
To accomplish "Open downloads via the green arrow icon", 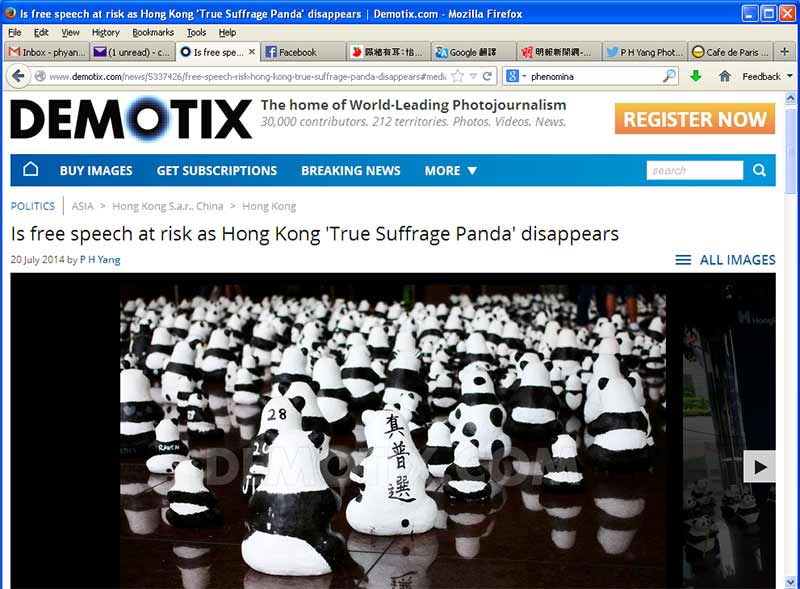I will 695,77.
